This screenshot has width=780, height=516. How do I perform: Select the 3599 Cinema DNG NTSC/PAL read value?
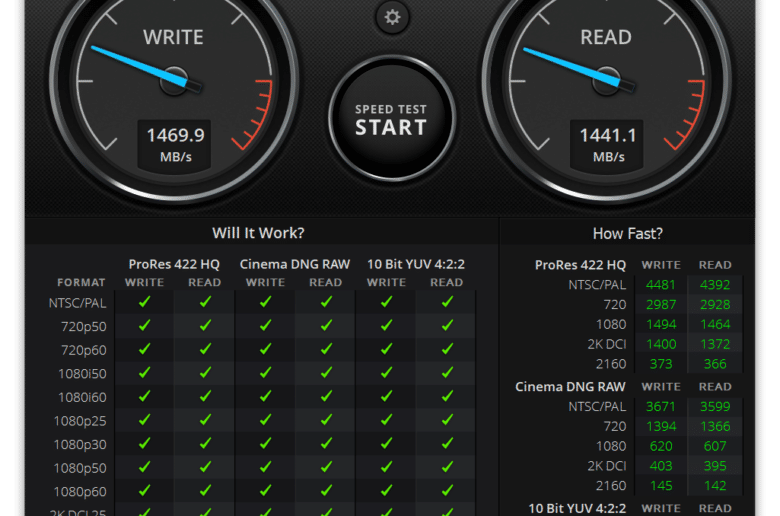coord(715,407)
